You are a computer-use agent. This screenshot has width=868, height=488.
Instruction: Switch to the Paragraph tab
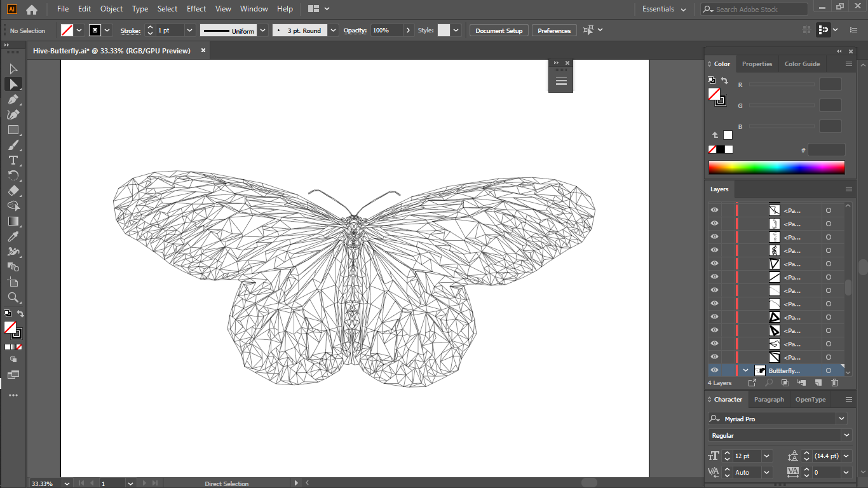point(769,400)
